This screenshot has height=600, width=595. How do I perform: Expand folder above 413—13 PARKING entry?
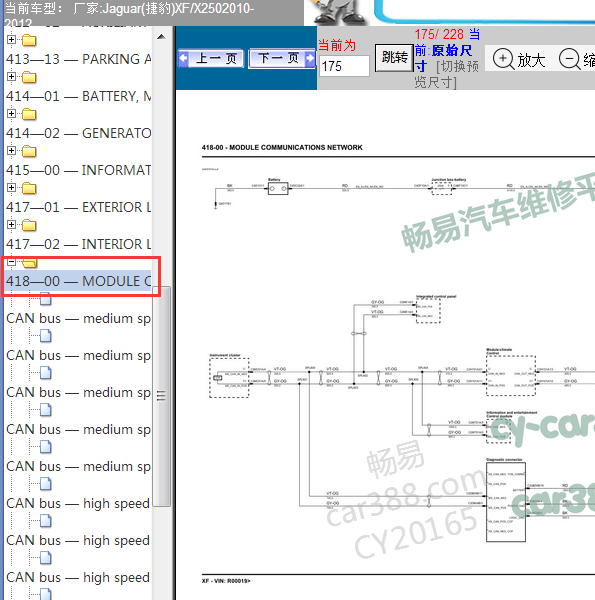click(11, 39)
